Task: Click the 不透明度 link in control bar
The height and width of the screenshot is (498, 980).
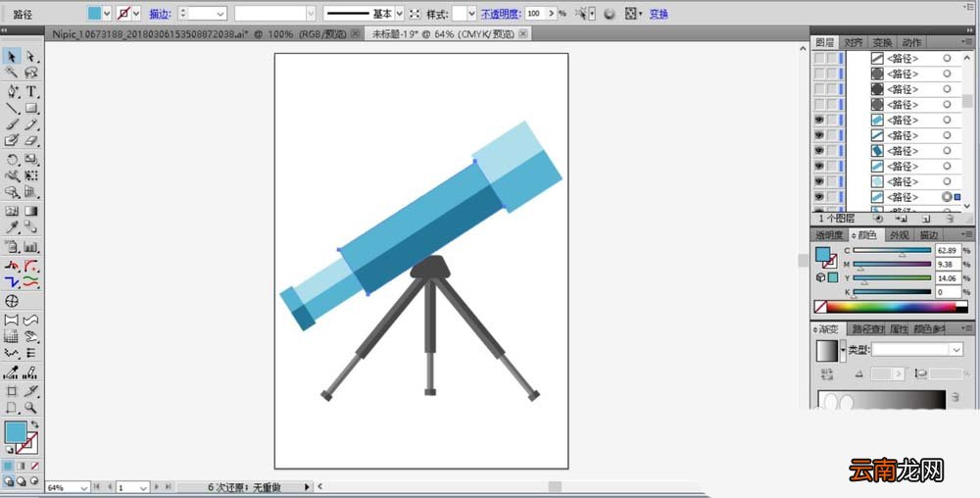Action: click(x=500, y=13)
